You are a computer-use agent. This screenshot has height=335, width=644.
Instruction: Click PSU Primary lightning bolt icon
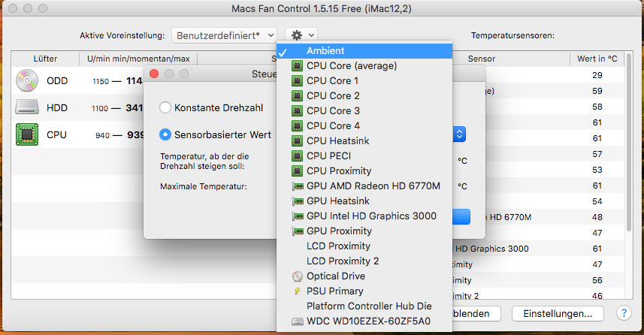(297, 291)
